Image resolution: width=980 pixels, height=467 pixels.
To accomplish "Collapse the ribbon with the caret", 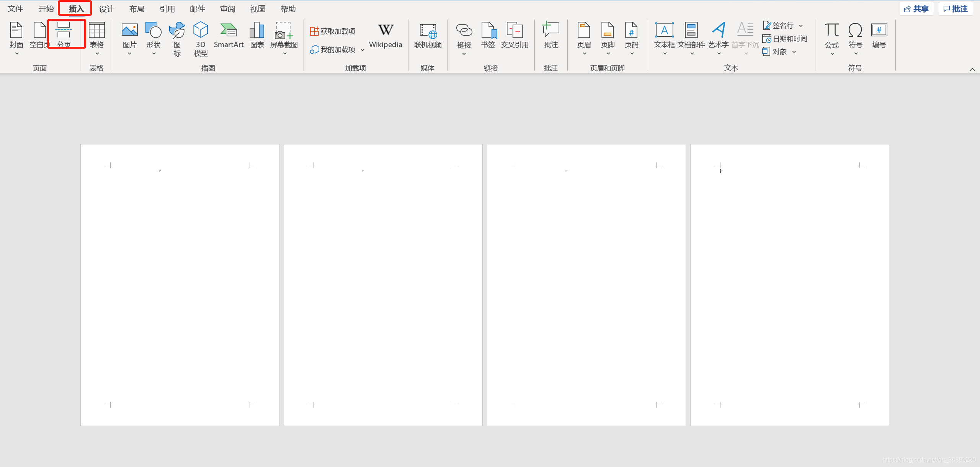I will pyautogui.click(x=972, y=69).
